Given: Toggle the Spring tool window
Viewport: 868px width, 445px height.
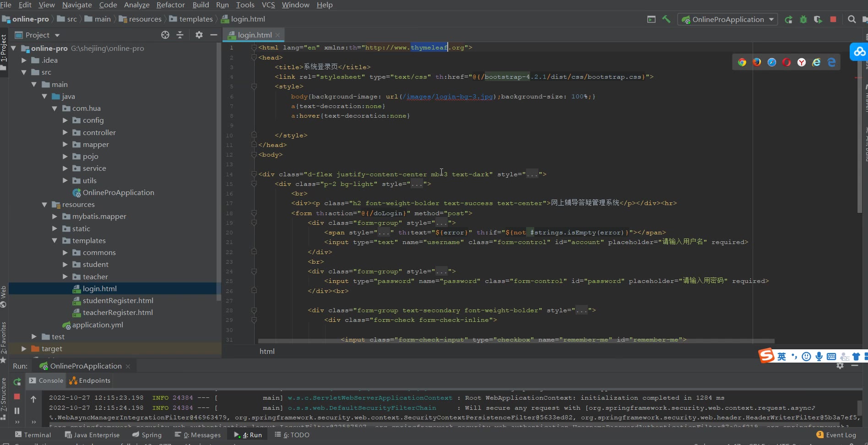Looking at the screenshot, I should pos(147,435).
